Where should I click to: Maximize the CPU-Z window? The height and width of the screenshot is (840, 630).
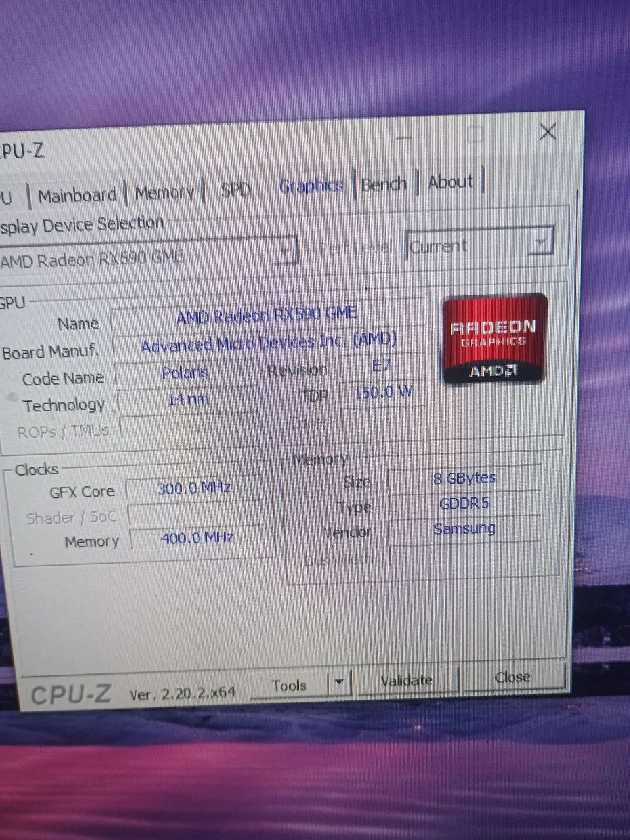pyautogui.click(x=475, y=135)
